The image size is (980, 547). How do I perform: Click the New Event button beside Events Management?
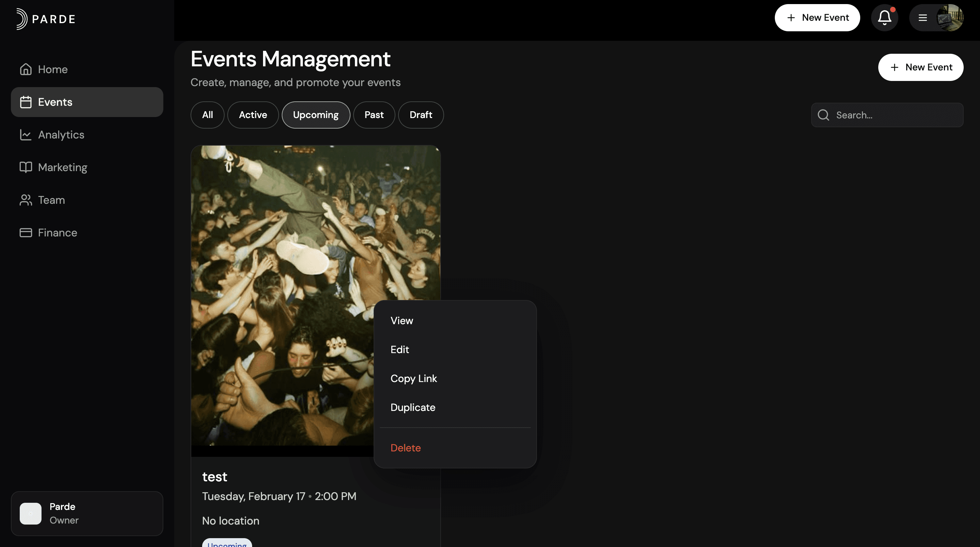[920, 67]
